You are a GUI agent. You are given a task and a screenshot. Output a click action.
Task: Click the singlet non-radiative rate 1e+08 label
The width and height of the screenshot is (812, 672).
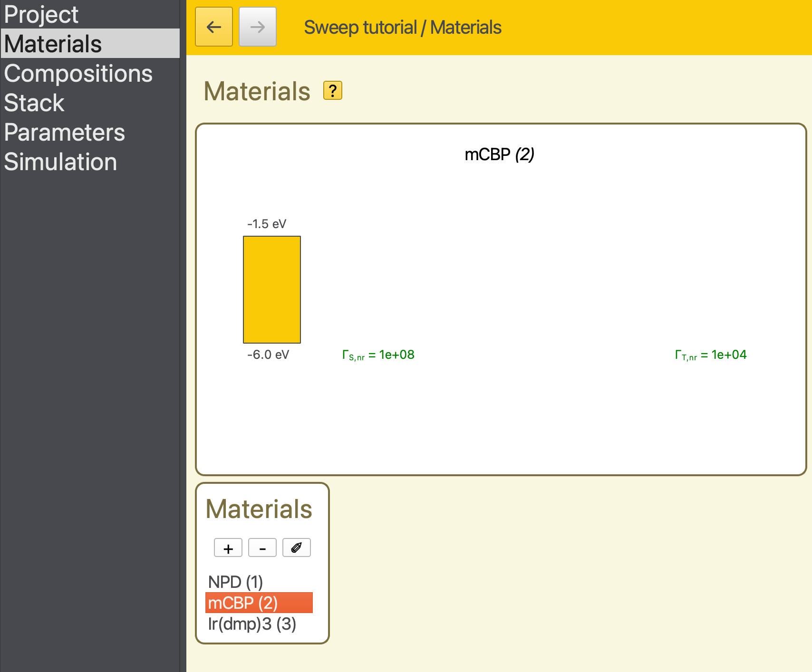pos(378,355)
